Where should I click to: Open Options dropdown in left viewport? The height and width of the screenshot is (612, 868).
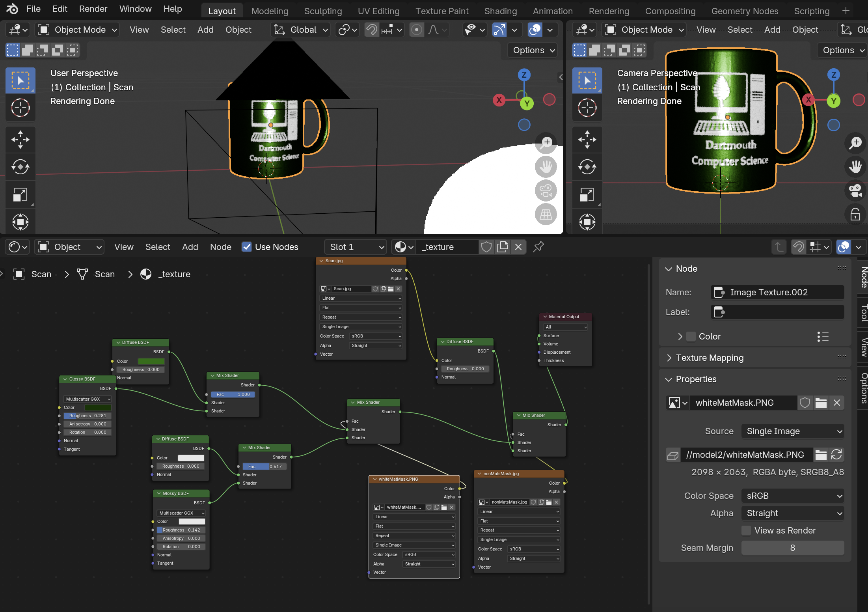coord(533,50)
